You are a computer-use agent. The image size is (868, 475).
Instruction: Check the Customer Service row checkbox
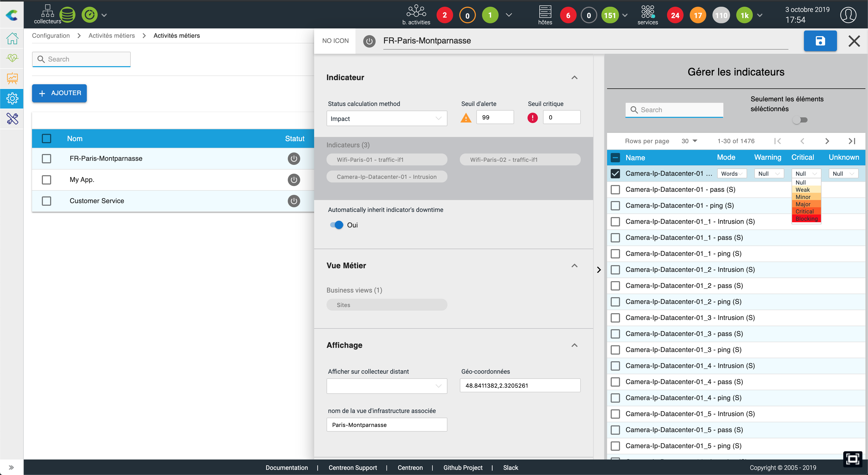coord(47,201)
